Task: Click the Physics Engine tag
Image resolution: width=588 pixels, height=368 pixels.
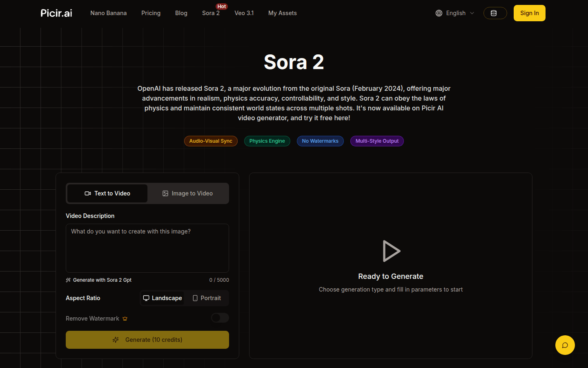Action: pos(267,141)
